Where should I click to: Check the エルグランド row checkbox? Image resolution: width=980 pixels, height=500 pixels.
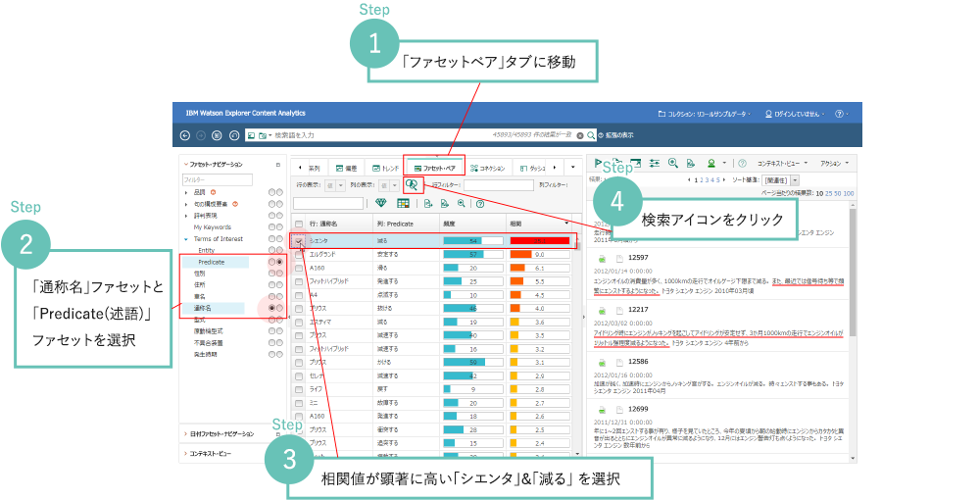tap(299, 254)
